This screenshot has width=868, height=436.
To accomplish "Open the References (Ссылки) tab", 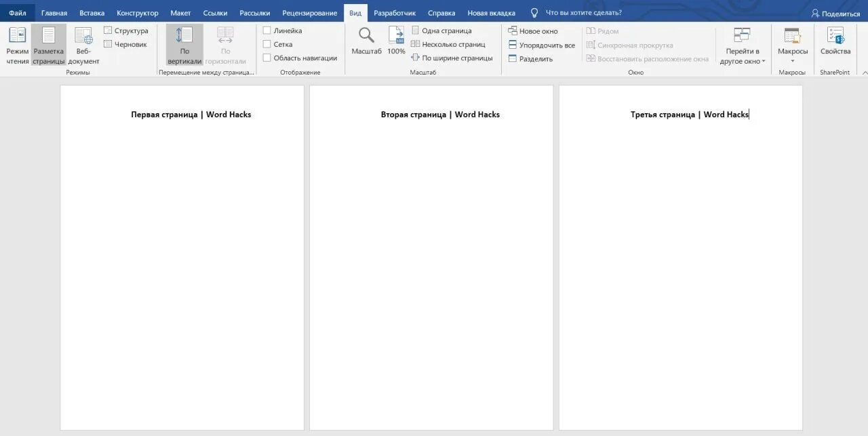I will pyautogui.click(x=215, y=13).
